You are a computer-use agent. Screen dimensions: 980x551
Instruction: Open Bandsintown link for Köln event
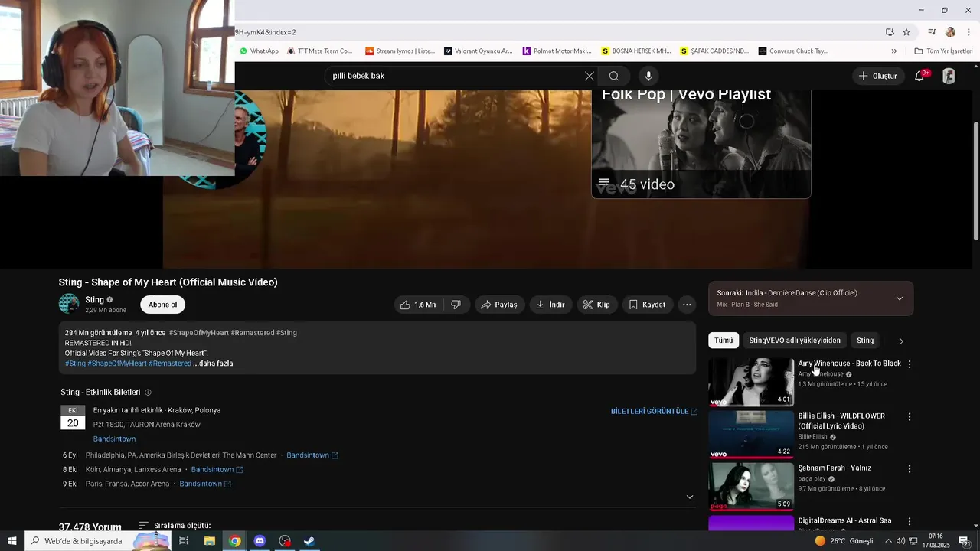coord(217,469)
